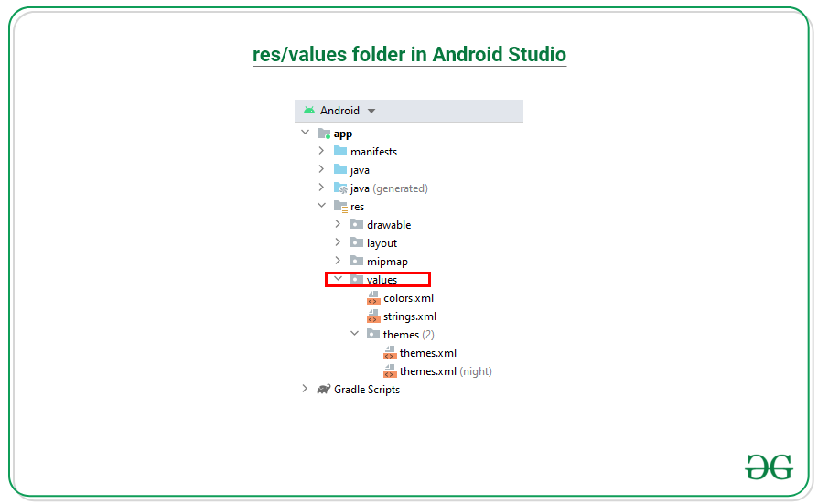
Task: Click the Gradle Scripts elephant icon
Action: (323, 390)
